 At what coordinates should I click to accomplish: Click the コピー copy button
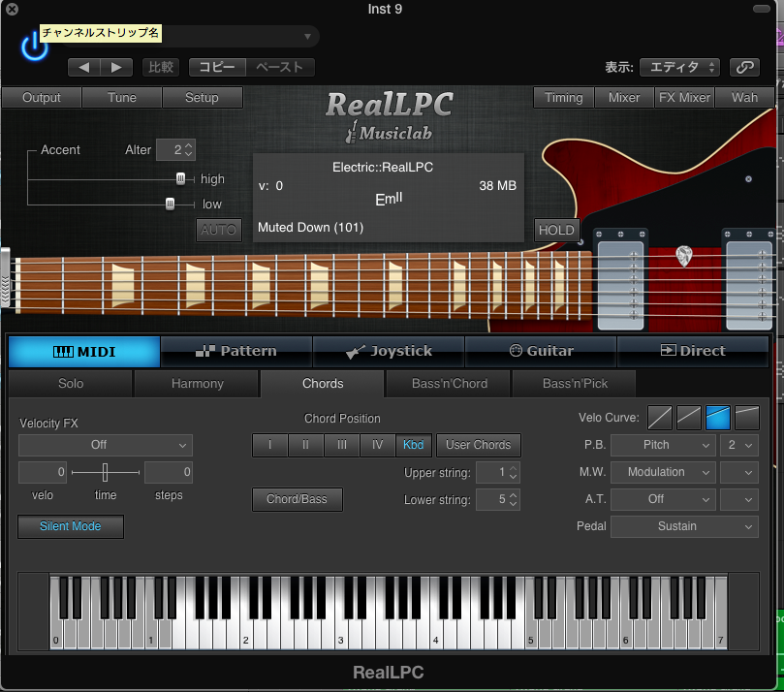pyautogui.click(x=217, y=67)
